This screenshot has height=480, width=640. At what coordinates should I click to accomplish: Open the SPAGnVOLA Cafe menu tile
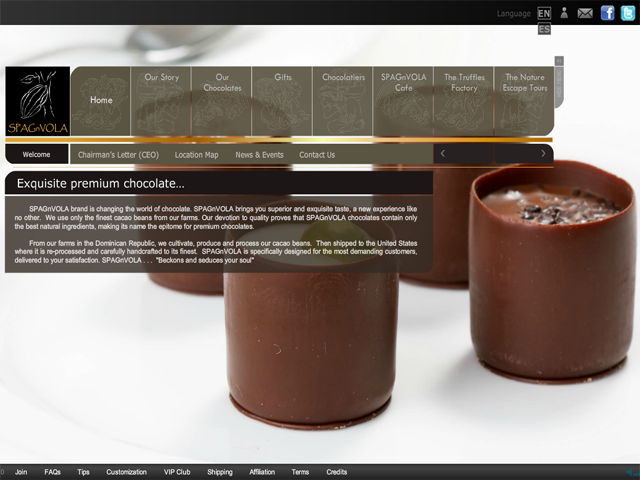[x=403, y=101]
